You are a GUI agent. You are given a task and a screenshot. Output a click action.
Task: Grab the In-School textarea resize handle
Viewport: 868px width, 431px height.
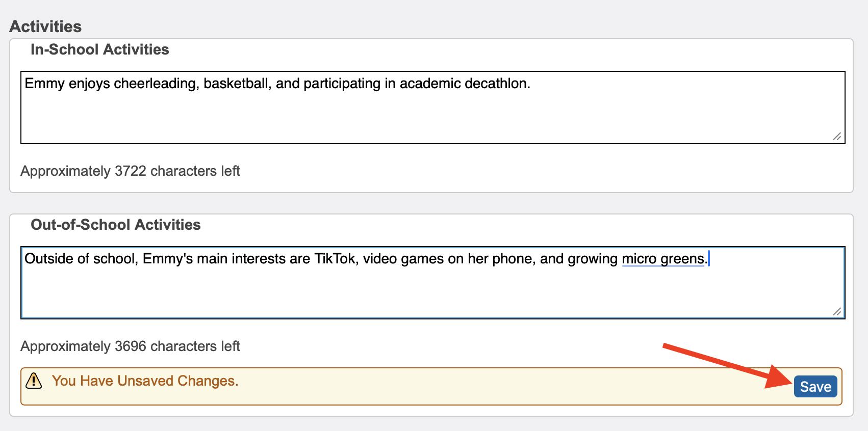[837, 136]
